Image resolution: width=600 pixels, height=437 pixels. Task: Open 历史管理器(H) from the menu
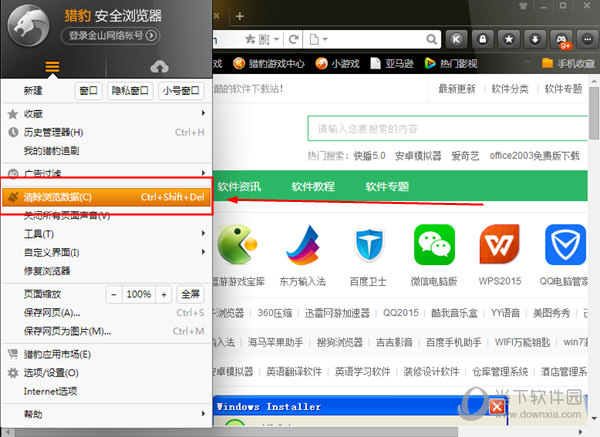pos(105,132)
